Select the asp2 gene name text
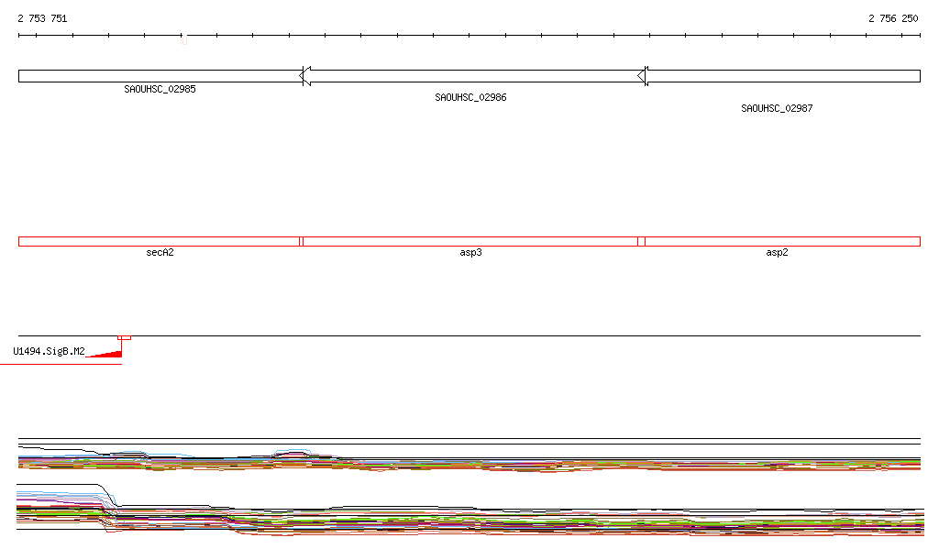The image size is (939, 560). coord(777,252)
